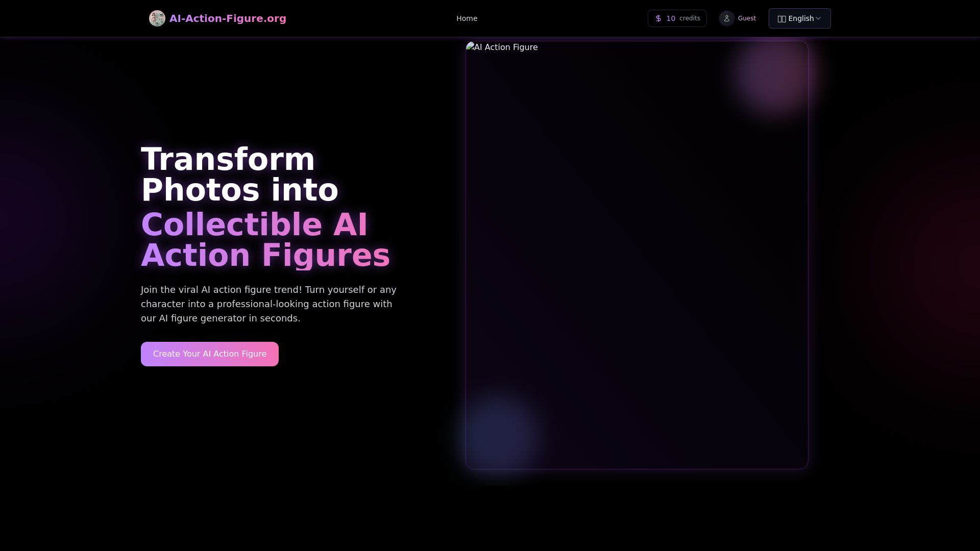This screenshot has width=980, height=551.
Task: Click the hero action figure image placeholder
Action: [x=636, y=255]
